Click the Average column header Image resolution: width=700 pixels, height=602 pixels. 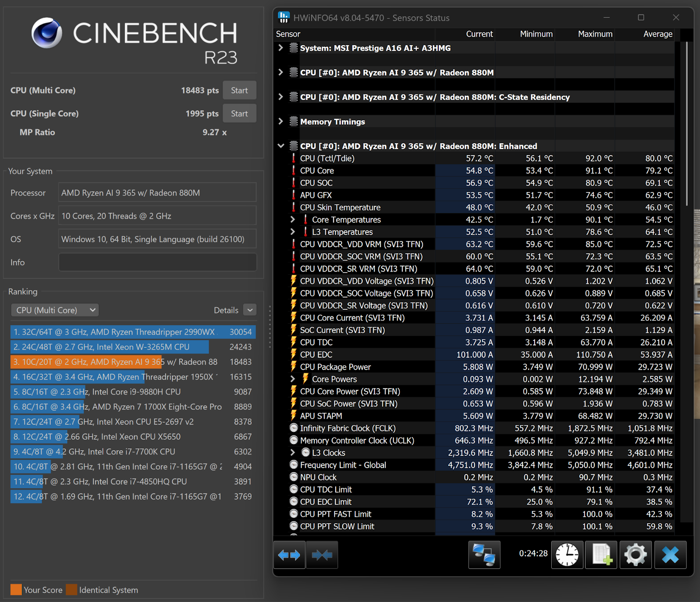click(645, 34)
